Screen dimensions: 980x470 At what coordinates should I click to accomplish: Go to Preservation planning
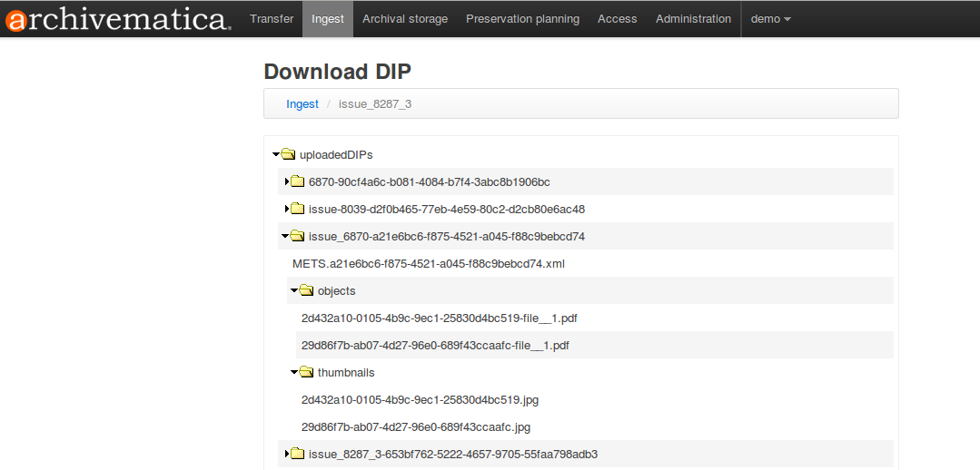(522, 19)
